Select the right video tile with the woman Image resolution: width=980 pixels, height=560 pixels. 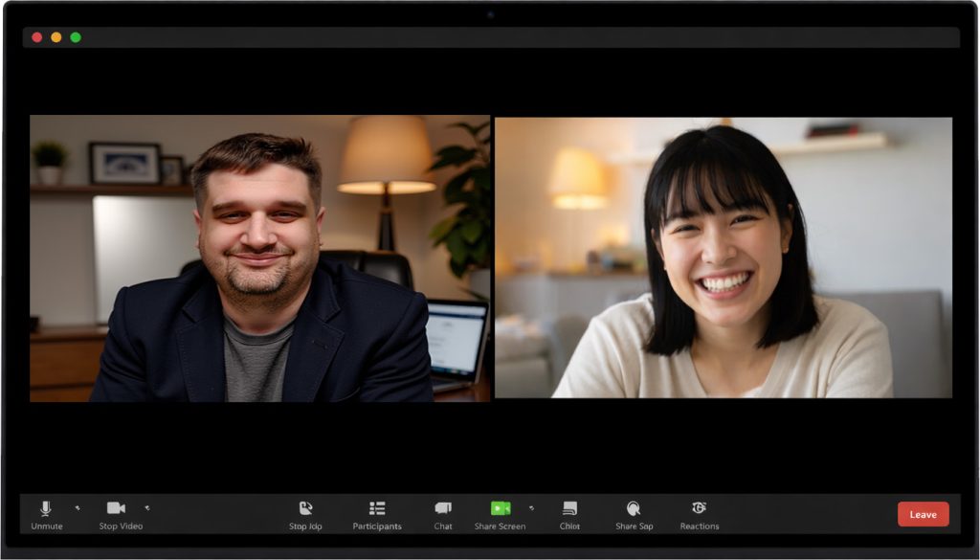point(723,258)
